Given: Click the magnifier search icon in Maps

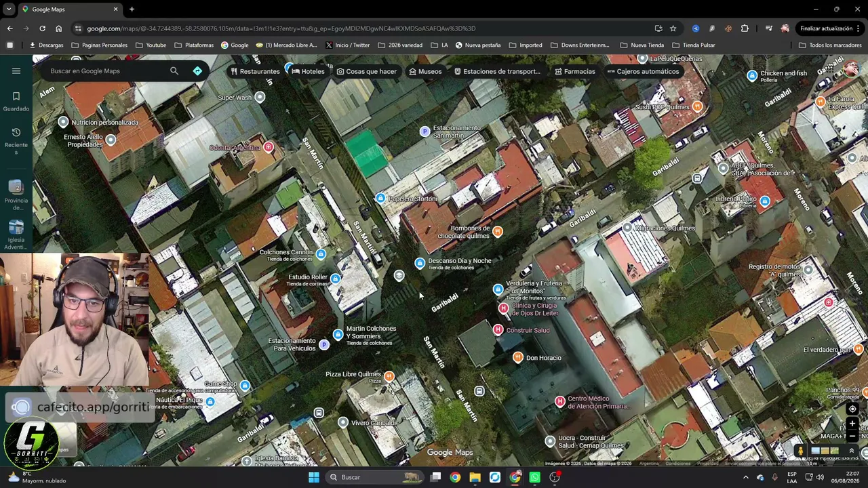Looking at the screenshot, I should coord(174,71).
